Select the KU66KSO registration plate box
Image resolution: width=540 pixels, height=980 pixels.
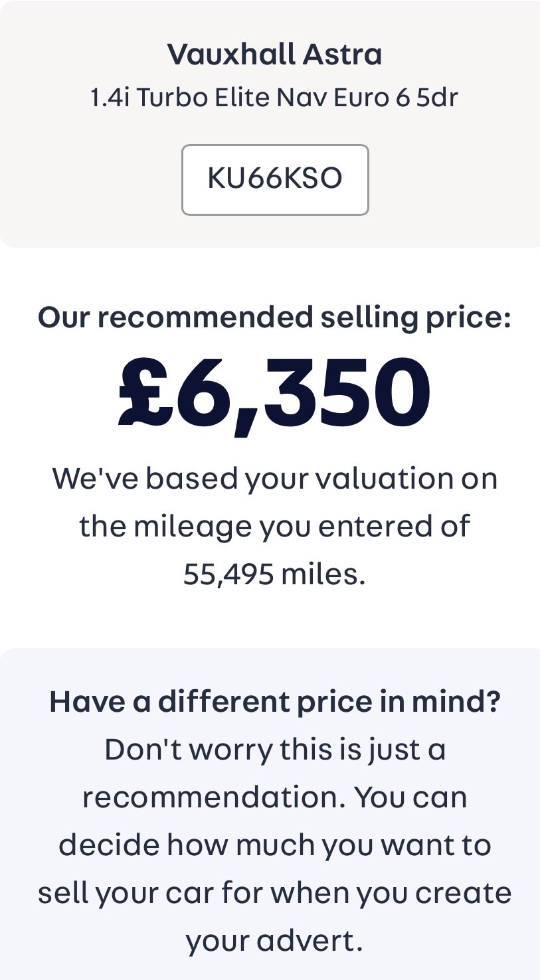275,179
